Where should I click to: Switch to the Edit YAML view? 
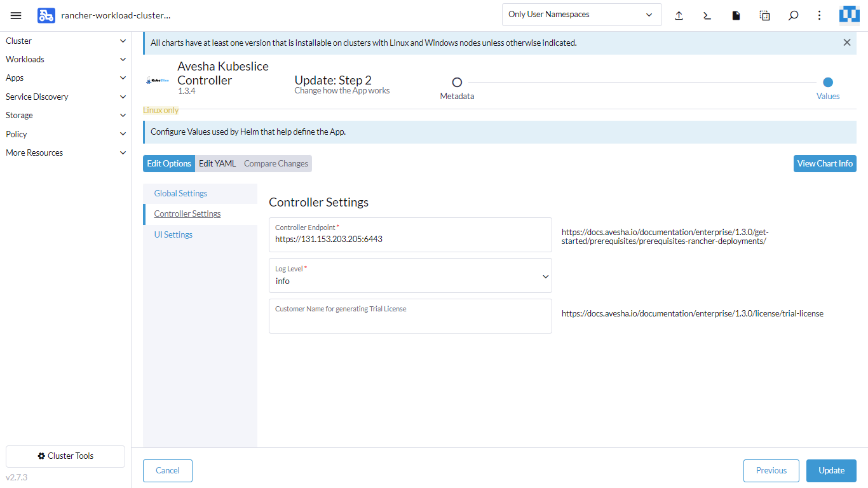pos(217,163)
